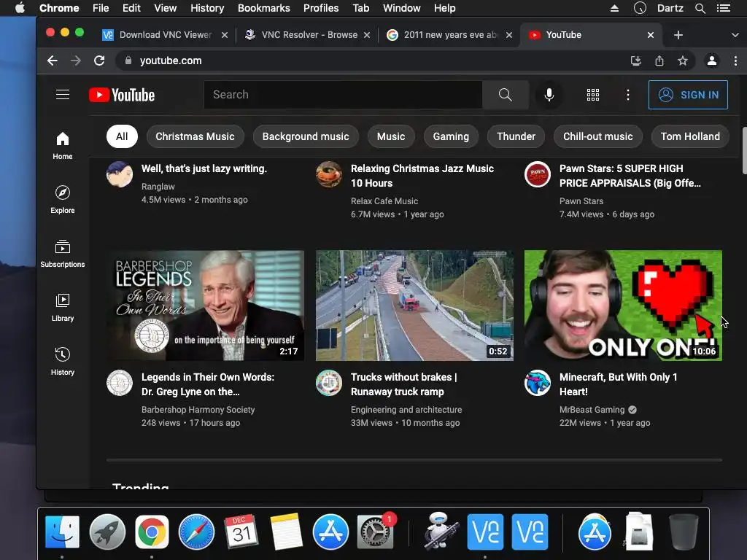Open Safari from the Dock

click(x=196, y=532)
